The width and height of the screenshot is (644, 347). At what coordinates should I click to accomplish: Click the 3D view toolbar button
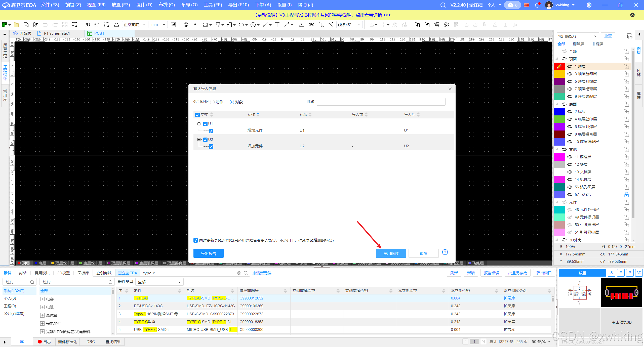97,25
